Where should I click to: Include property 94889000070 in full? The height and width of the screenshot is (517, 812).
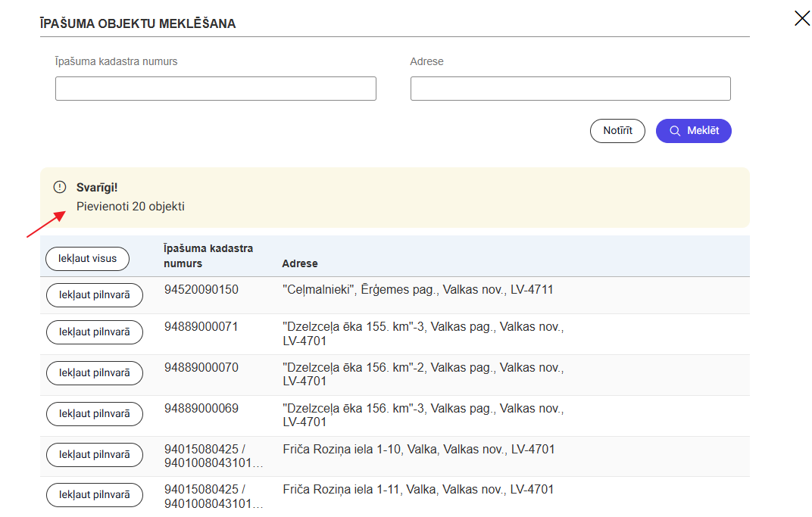tap(95, 372)
